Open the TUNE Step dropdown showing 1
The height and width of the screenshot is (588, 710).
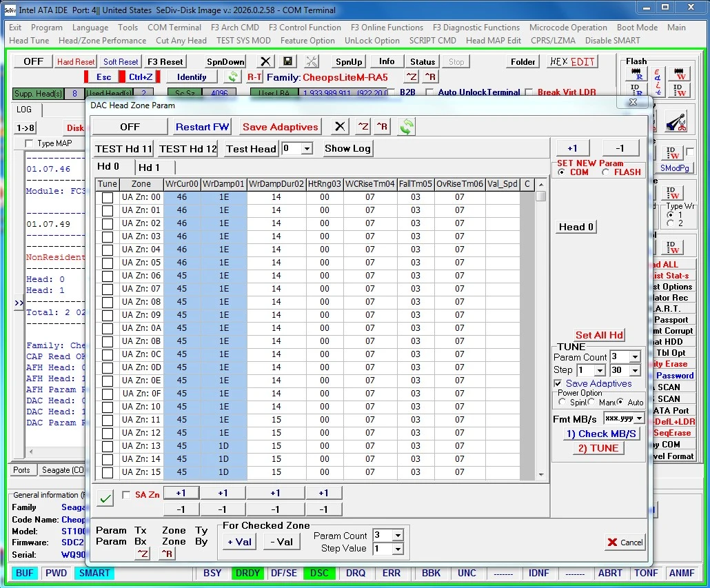pos(600,370)
